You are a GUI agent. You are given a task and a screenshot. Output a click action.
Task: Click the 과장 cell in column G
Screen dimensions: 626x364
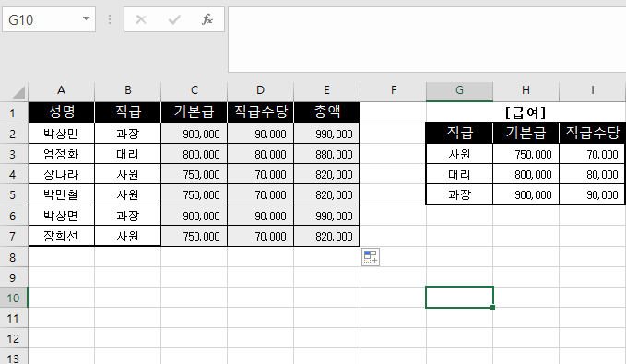tap(459, 194)
